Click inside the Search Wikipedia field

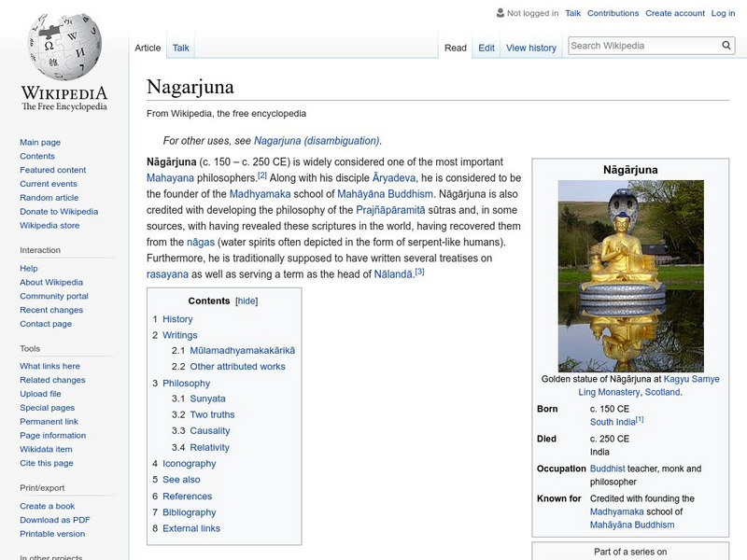(642, 46)
